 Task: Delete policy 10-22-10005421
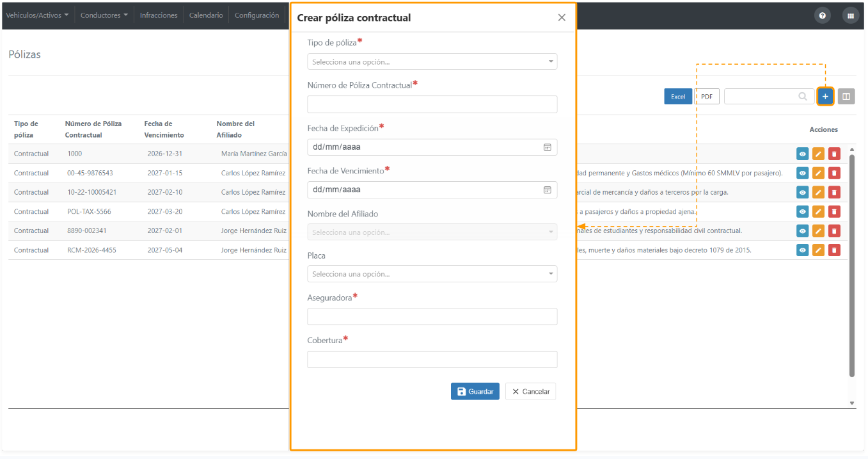click(834, 192)
